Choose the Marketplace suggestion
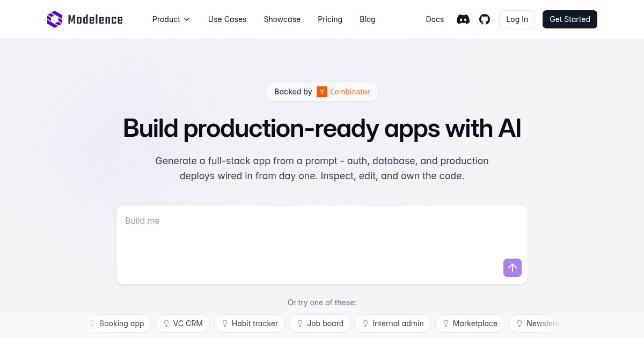The width and height of the screenshot is (644, 338). [x=470, y=324]
